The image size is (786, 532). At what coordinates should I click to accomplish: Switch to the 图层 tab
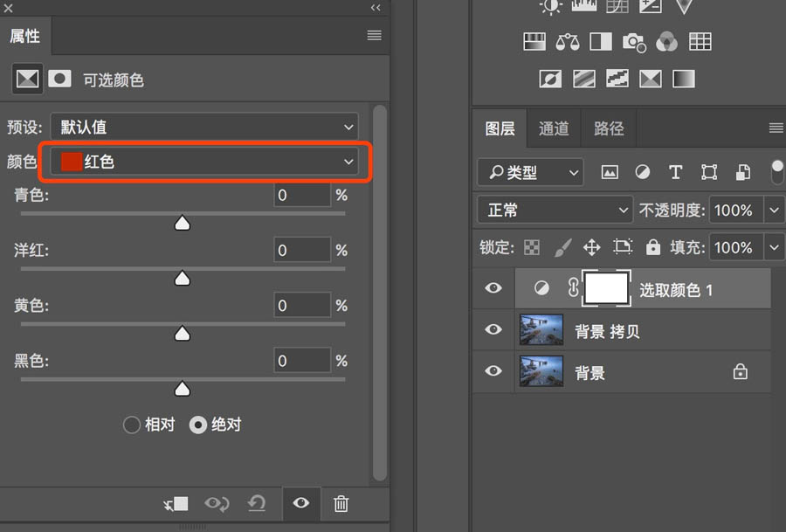pos(500,128)
